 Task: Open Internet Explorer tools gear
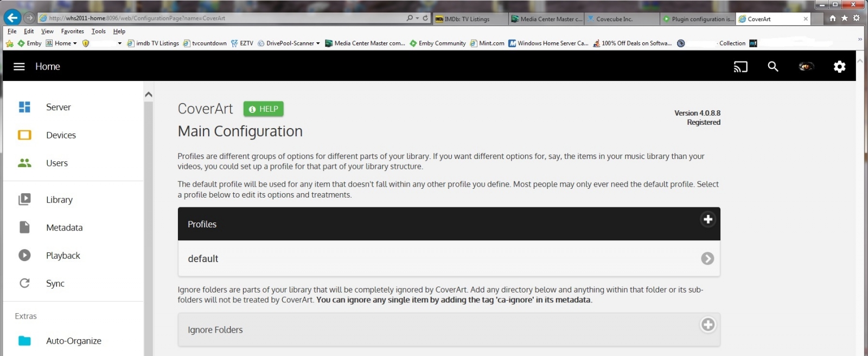[x=857, y=18]
